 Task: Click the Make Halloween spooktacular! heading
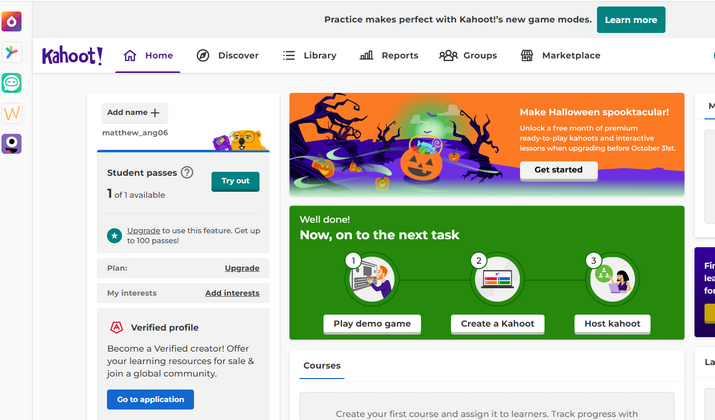(x=594, y=112)
